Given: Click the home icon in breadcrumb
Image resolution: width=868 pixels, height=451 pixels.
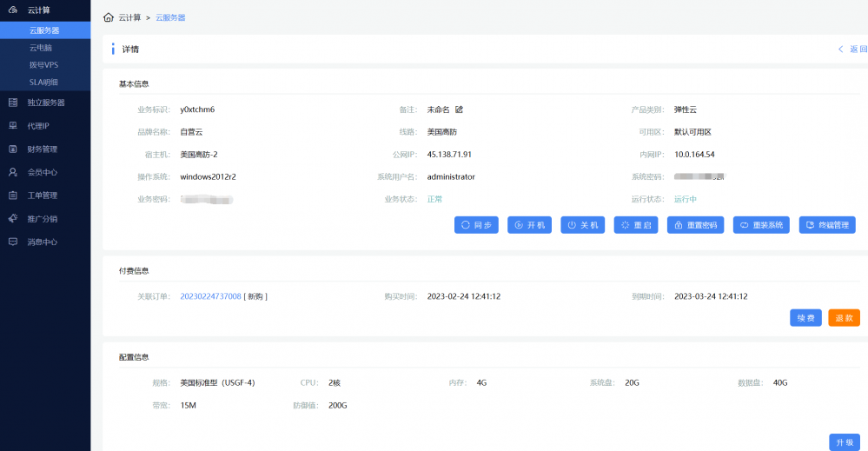Looking at the screenshot, I should [x=109, y=17].
